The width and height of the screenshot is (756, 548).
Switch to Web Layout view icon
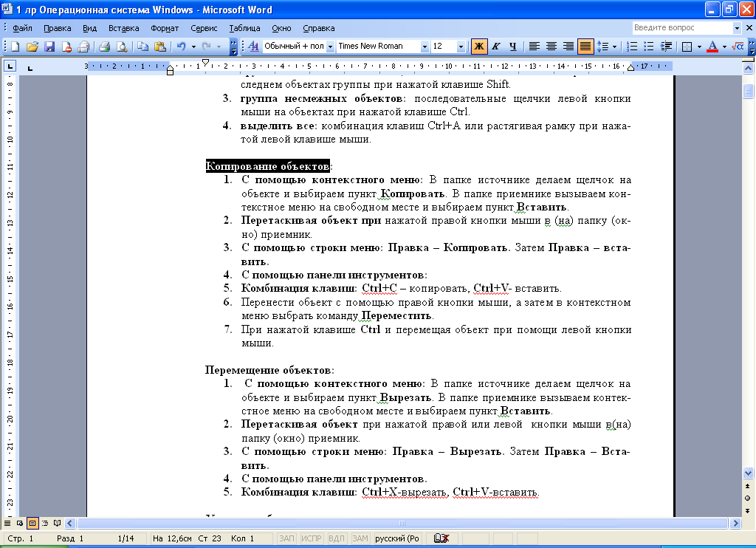coord(20,523)
